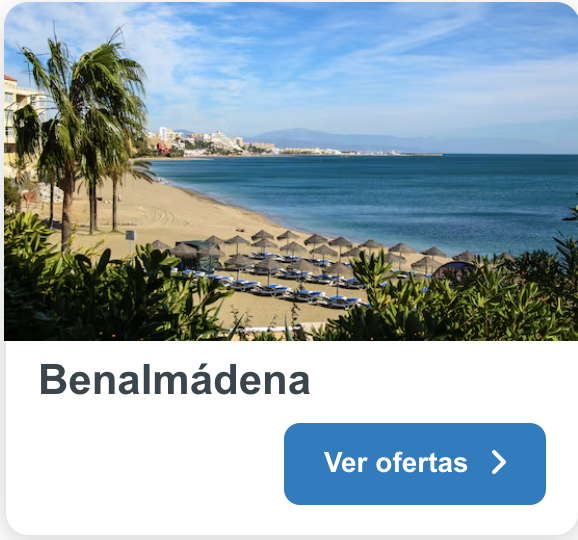
Task: Click the word 'ofertas' on the blue button
Action: pyautogui.click(x=421, y=463)
